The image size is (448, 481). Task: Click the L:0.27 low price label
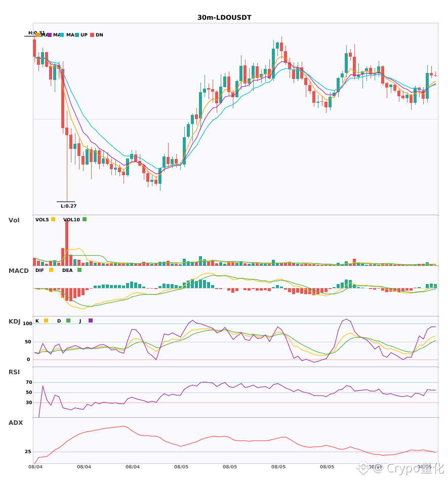pos(68,206)
